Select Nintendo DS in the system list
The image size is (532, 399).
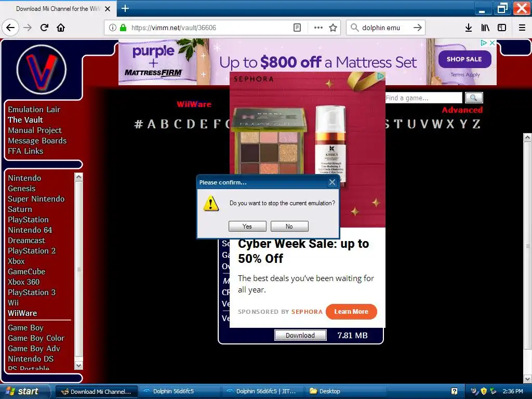tap(31, 359)
